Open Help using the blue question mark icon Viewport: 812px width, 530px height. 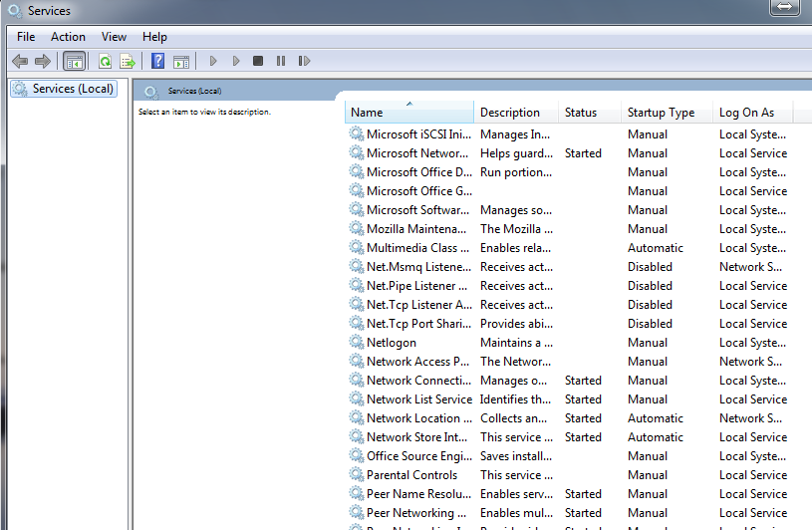[x=157, y=62]
